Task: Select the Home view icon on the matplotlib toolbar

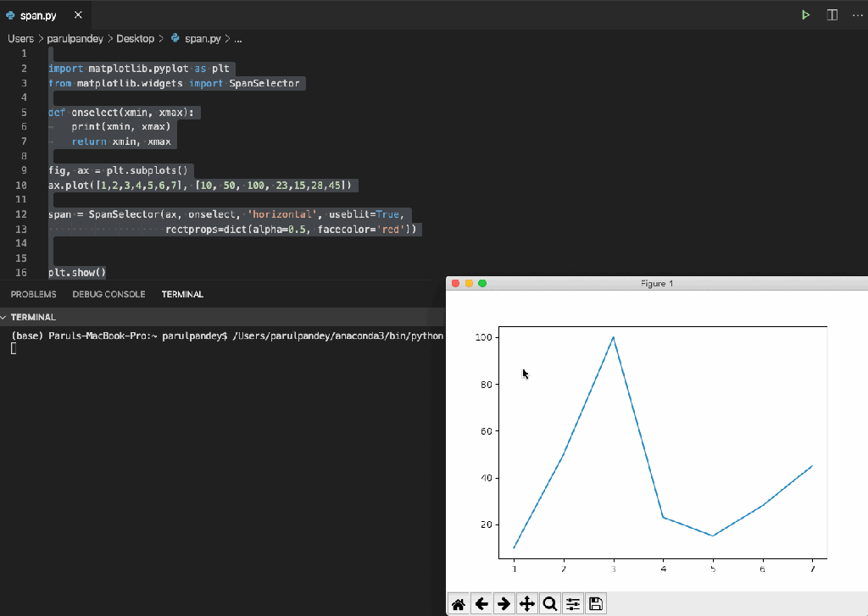Action: [x=459, y=603]
